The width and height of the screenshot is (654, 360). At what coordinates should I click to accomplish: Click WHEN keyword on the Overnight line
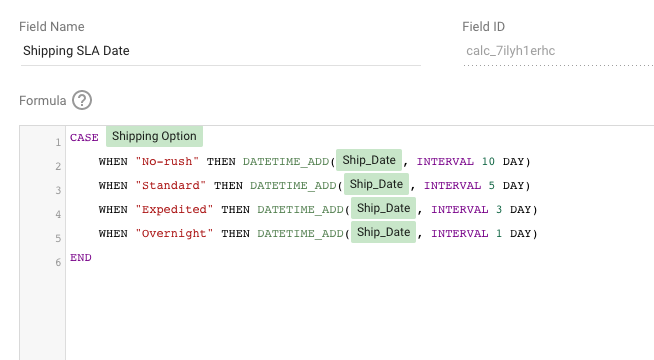tap(113, 234)
